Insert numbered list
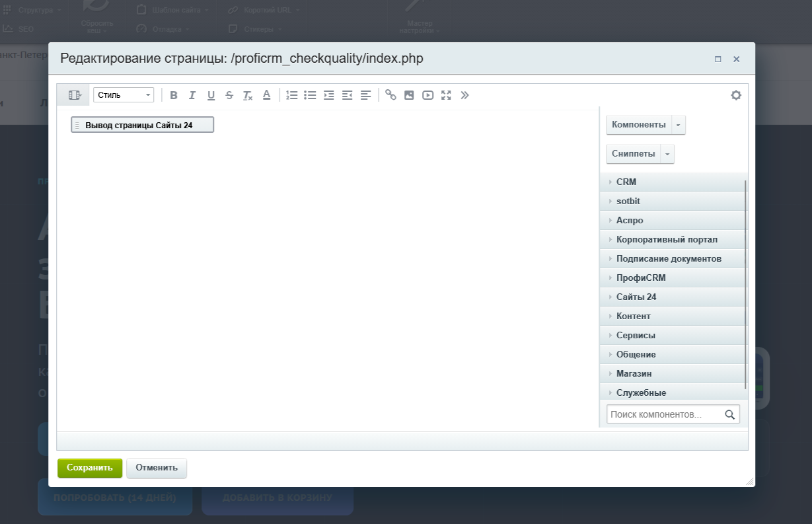The width and height of the screenshot is (812, 524). [291, 95]
